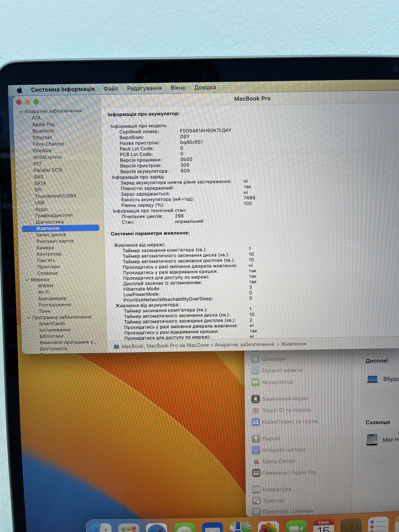Open the Системна інформація app menu
The width and height of the screenshot is (399, 532).
63,90
